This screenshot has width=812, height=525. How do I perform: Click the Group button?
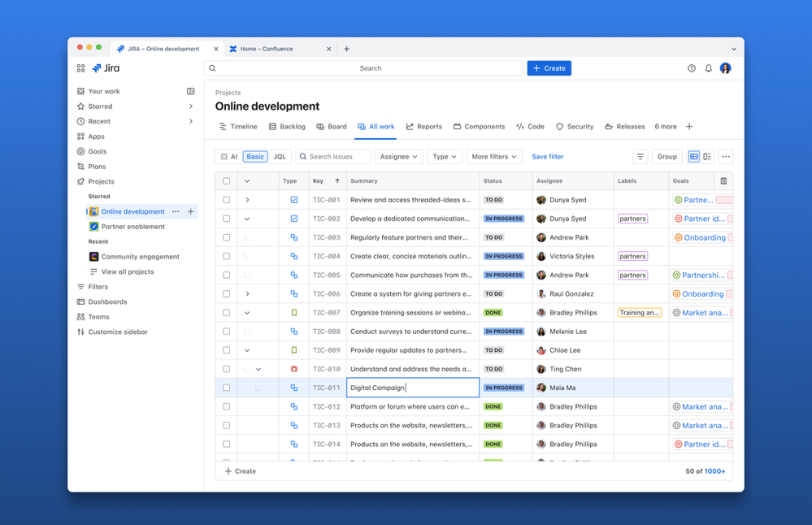coord(667,156)
